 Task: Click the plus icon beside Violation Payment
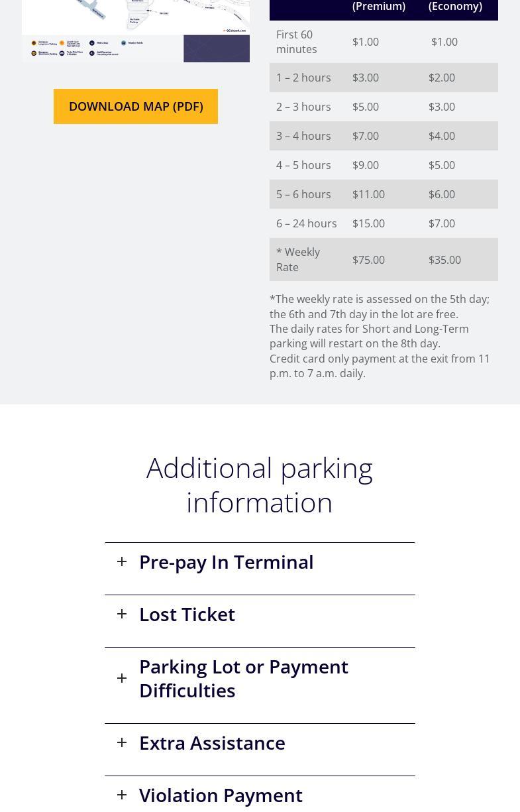click(x=122, y=795)
